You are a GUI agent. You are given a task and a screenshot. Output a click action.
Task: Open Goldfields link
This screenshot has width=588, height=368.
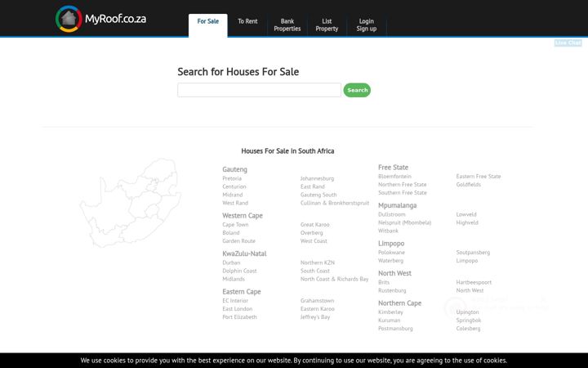(469, 184)
